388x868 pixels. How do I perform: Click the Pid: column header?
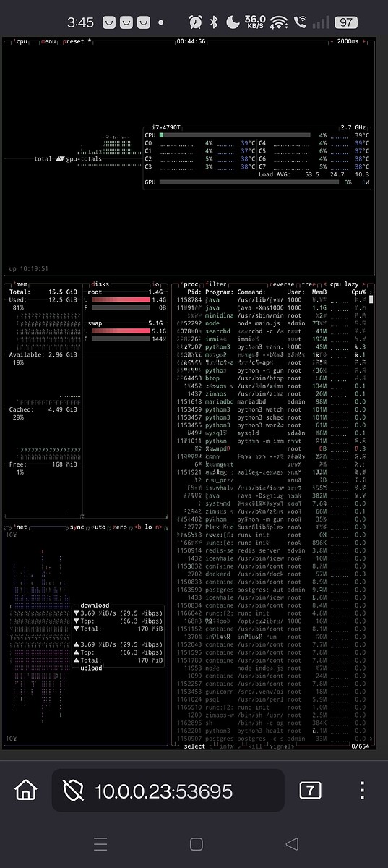point(194,292)
